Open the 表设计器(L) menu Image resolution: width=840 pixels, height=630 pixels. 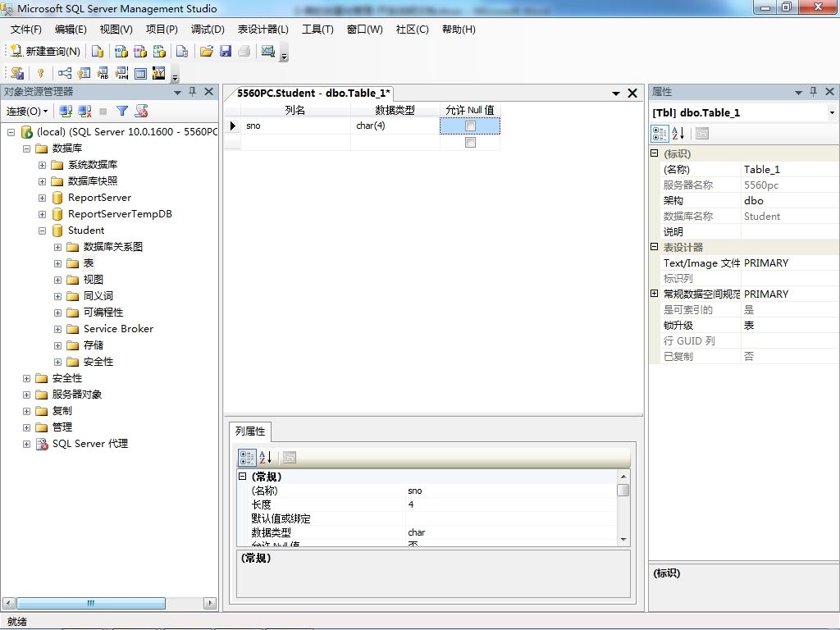coord(263,30)
